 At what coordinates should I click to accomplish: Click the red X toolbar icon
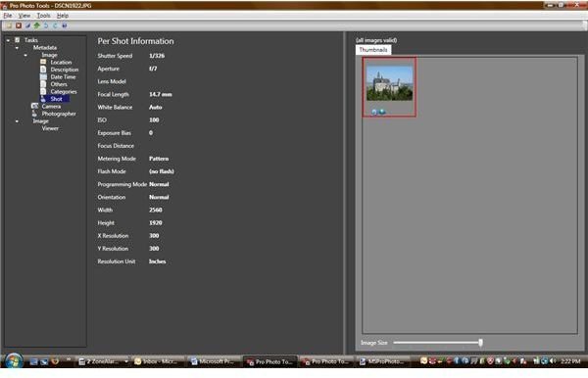click(x=19, y=25)
